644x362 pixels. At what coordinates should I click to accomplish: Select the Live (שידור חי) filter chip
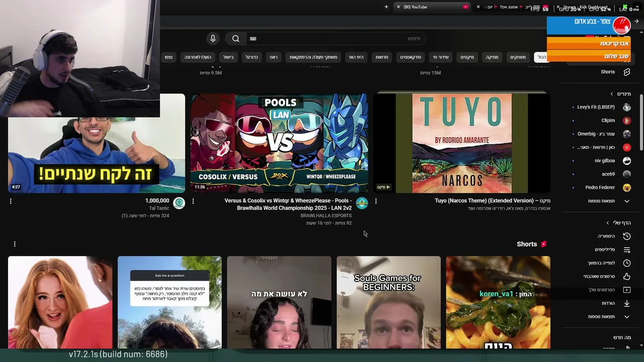(441, 57)
